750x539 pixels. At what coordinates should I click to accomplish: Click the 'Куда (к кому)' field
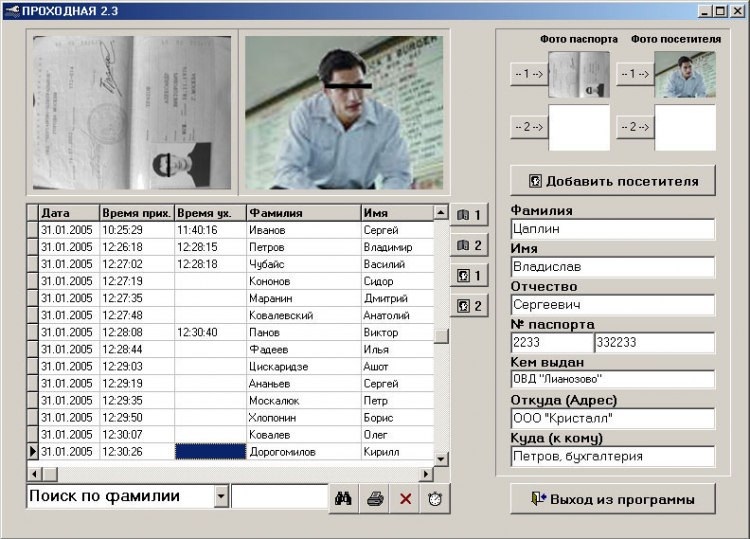pos(613,456)
